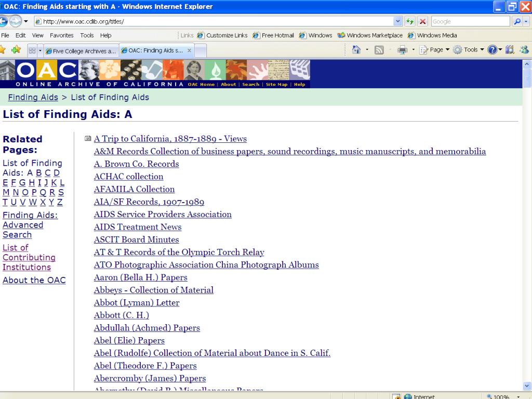Open the Customize Links favorite
The width and height of the screenshot is (532, 399).
(222, 35)
